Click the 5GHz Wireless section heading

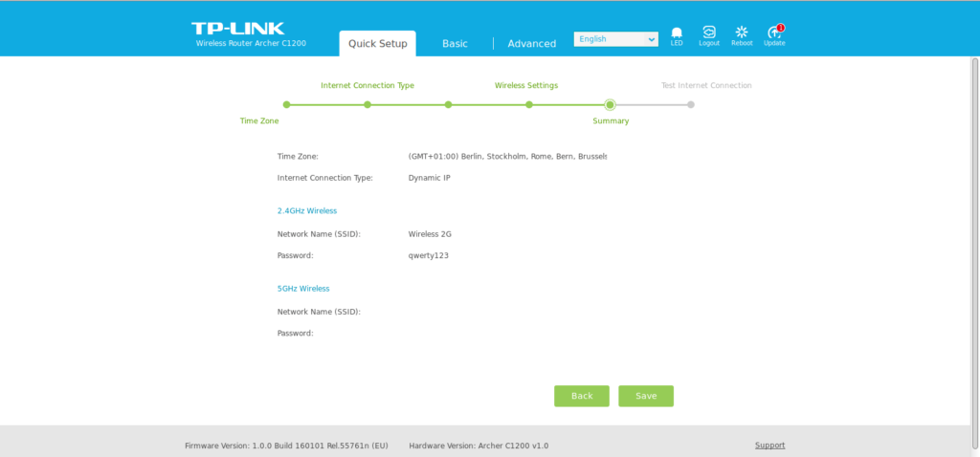[x=302, y=288]
